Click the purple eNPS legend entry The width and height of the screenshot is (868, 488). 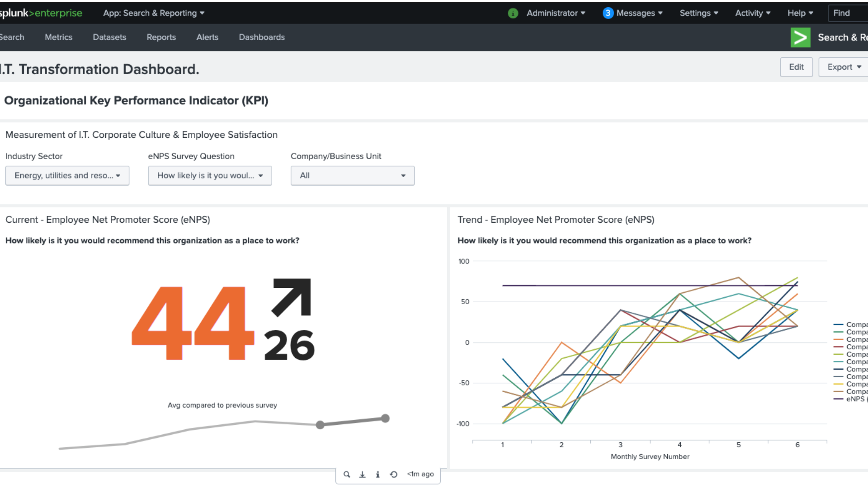850,399
